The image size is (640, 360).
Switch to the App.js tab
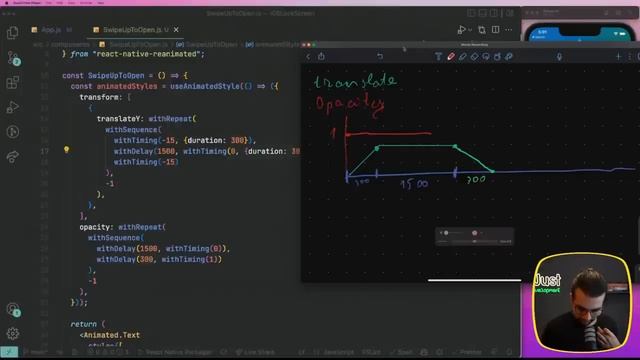point(51,30)
